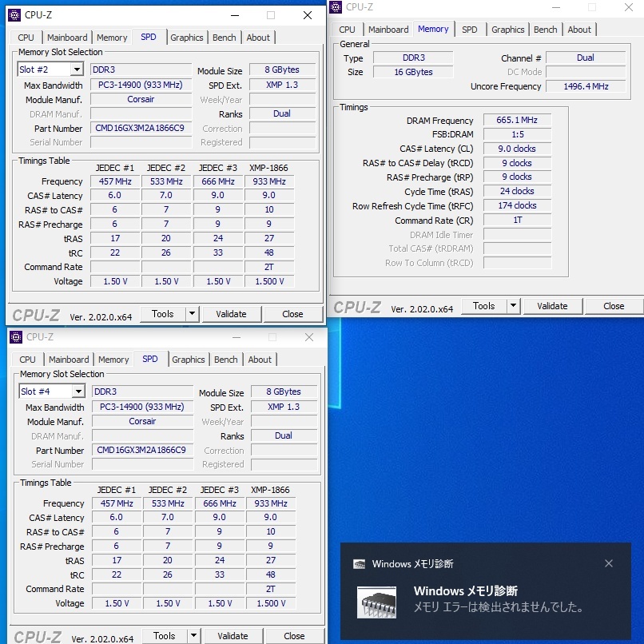Click the CPU-Z app icon in the Slot #4 window title bar
This screenshot has width=644, height=644.
[16, 337]
